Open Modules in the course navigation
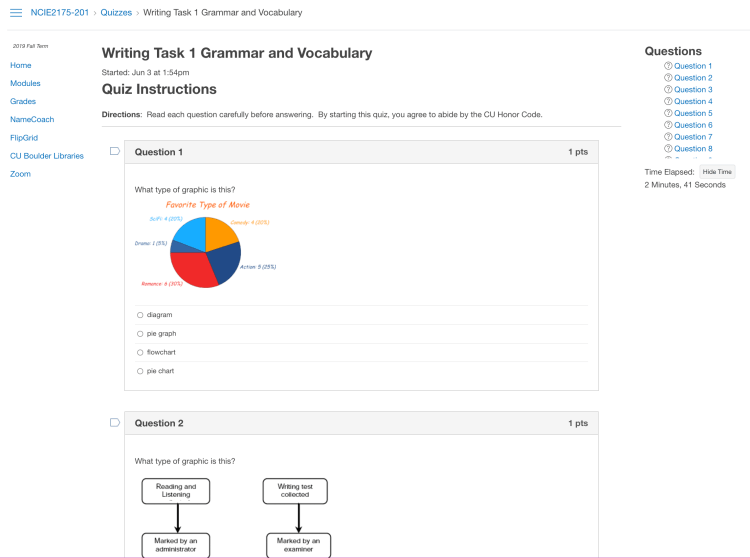Viewport: 750px width, 558px height. pyautogui.click(x=25, y=83)
